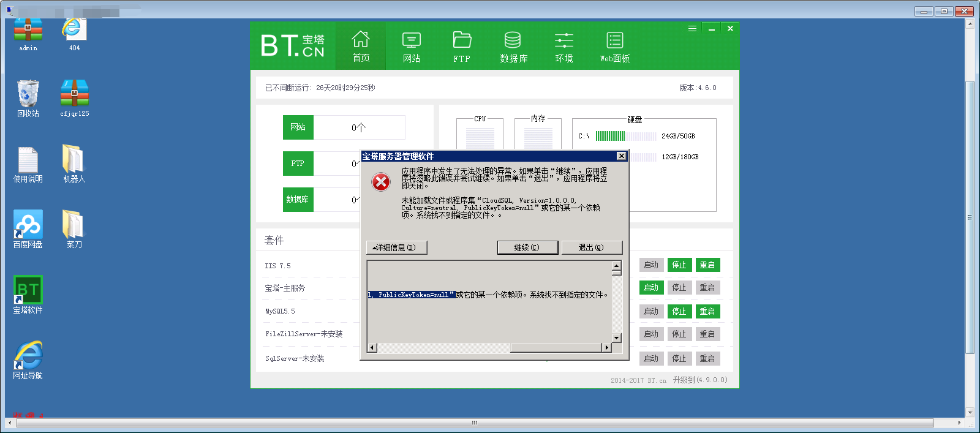Click details box scroll-left arrow

point(372,348)
